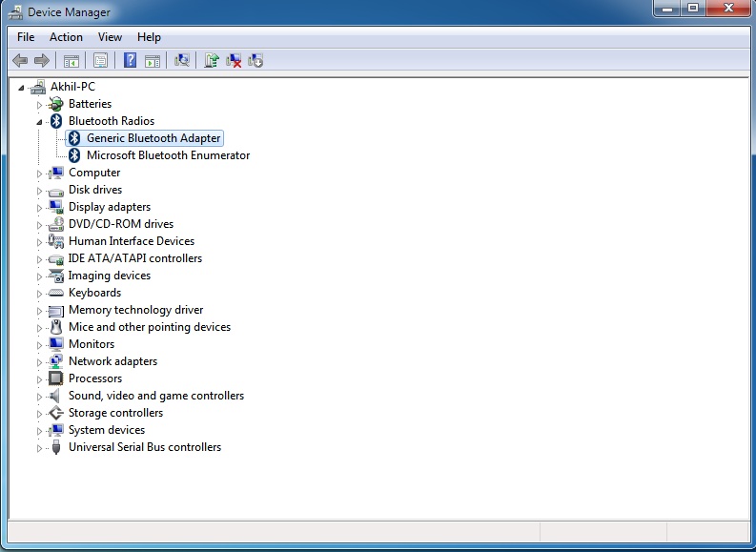
Task: Click the blue Help question mark icon
Action: tap(131, 60)
